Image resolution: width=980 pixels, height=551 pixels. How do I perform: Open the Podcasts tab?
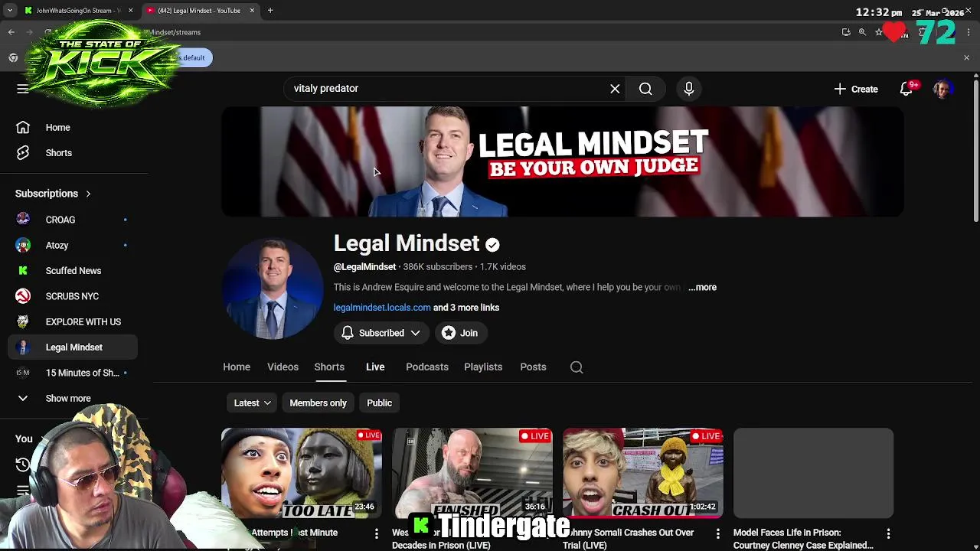427,367
